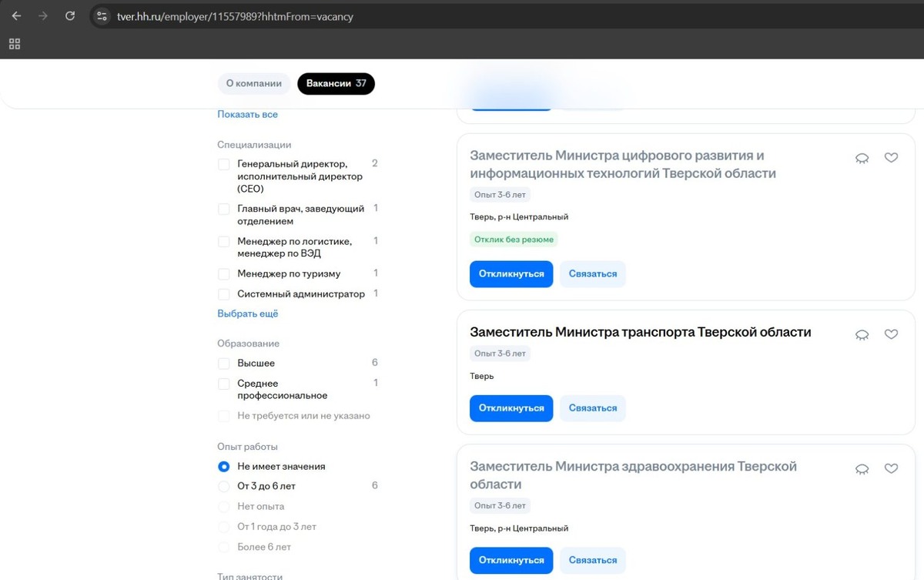The width and height of the screenshot is (924, 580).
Task: Expand specializations with Выбрать ещё
Action: point(248,313)
